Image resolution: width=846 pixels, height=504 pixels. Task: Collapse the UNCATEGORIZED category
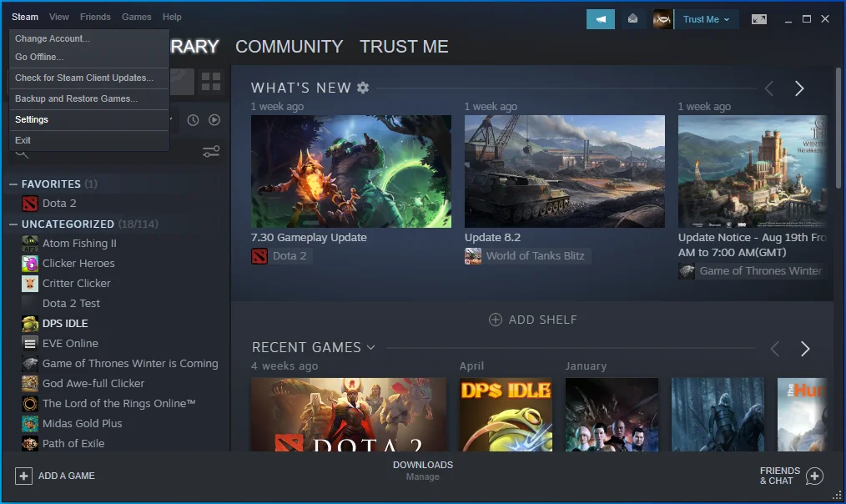point(13,224)
